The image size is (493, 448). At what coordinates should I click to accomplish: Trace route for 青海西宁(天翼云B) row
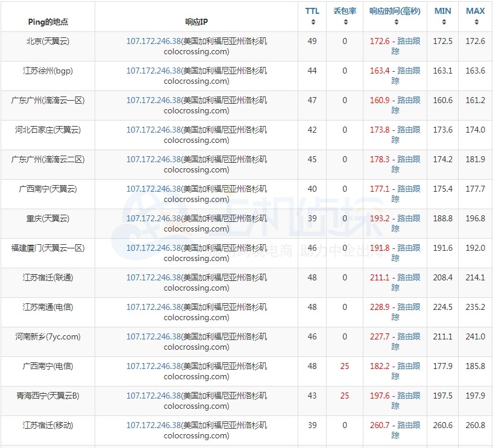(x=409, y=396)
